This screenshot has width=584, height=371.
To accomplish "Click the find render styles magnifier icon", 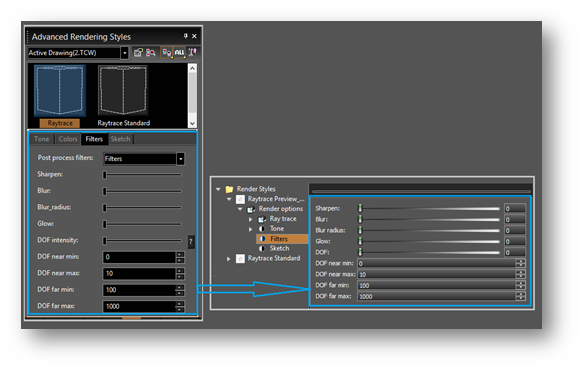I will point(150,53).
